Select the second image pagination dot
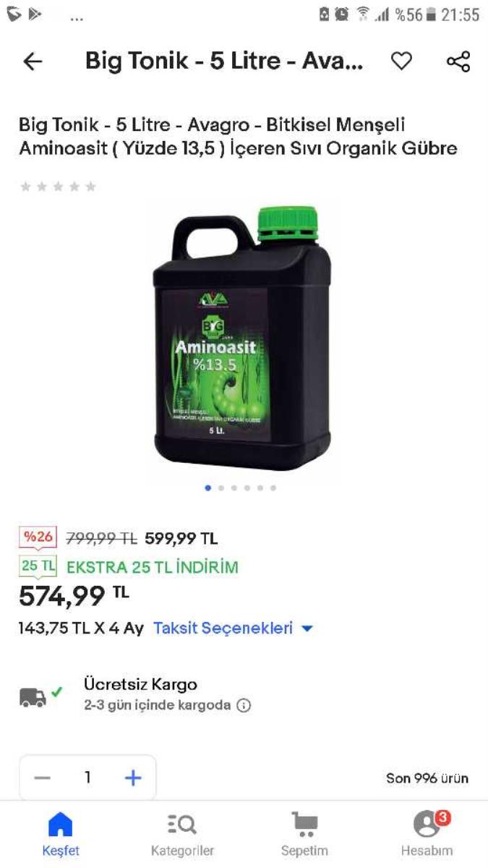The width and height of the screenshot is (488, 868). (x=221, y=488)
